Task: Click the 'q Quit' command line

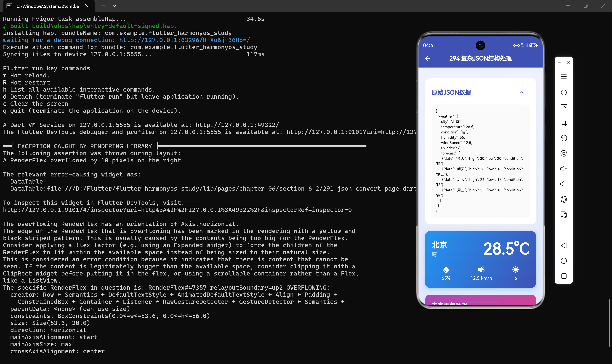Action: click(92, 111)
